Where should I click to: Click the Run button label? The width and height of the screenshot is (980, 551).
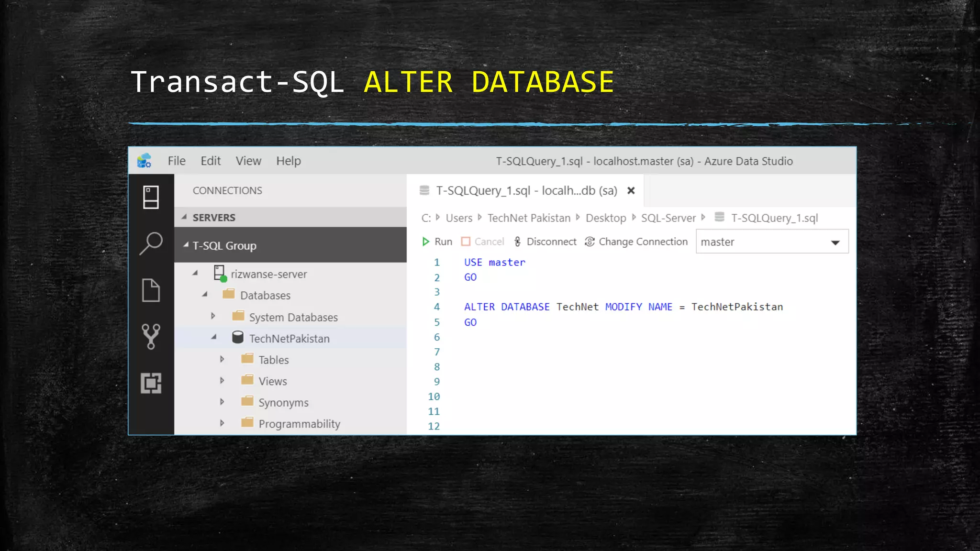click(443, 242)
